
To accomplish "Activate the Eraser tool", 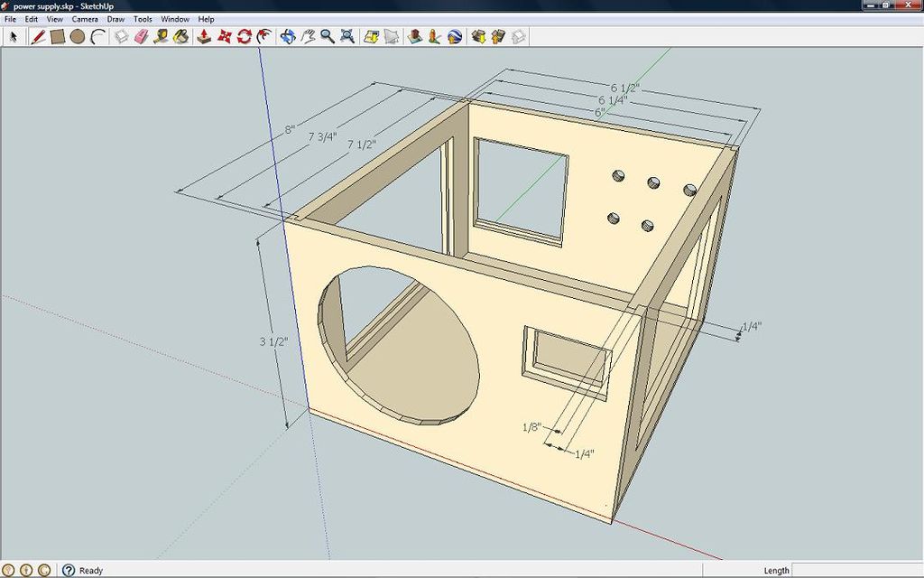I will (x=141, y=37).
